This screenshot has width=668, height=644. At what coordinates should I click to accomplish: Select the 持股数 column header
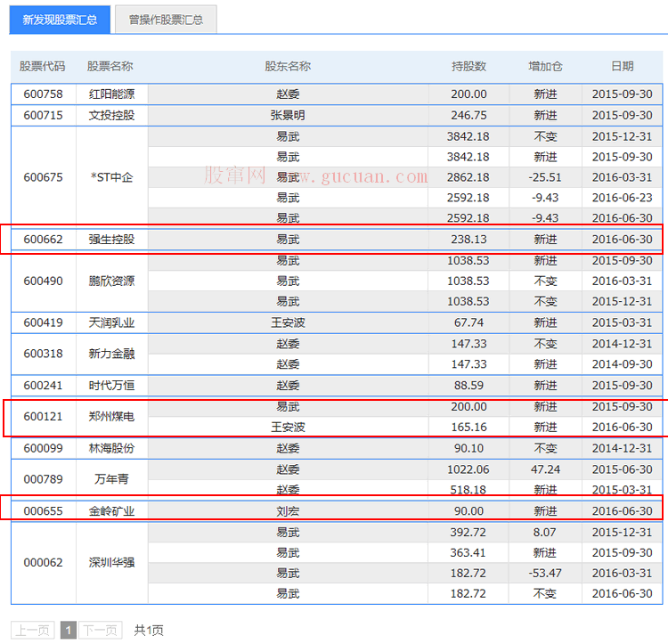click(468, 66)
